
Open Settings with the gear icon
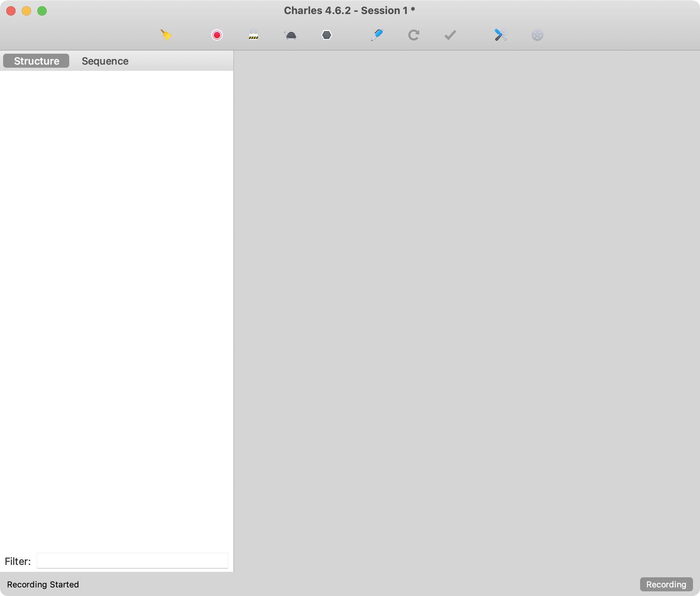pyautogui.click(x=537, y=35)
